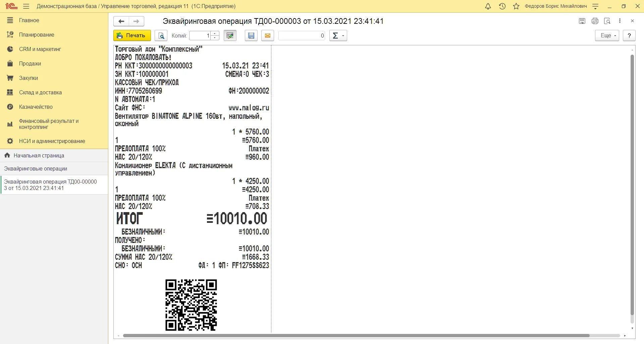Click the Печать button
This screenshot has height=344, width=644.
tap(132, 36)
